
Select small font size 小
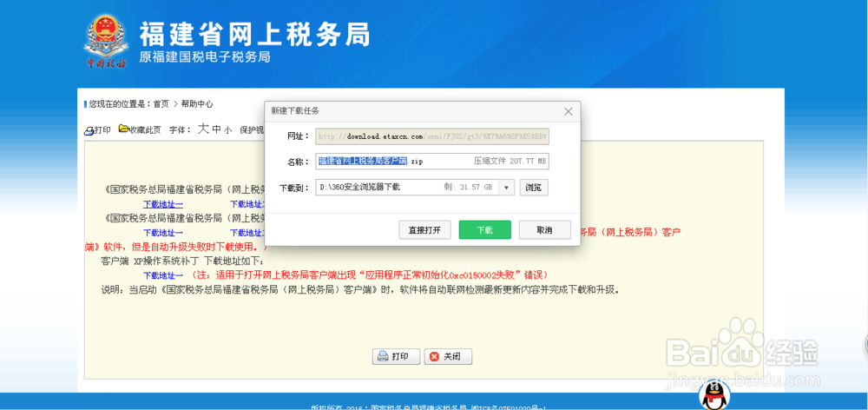click(x=227, y=131)
